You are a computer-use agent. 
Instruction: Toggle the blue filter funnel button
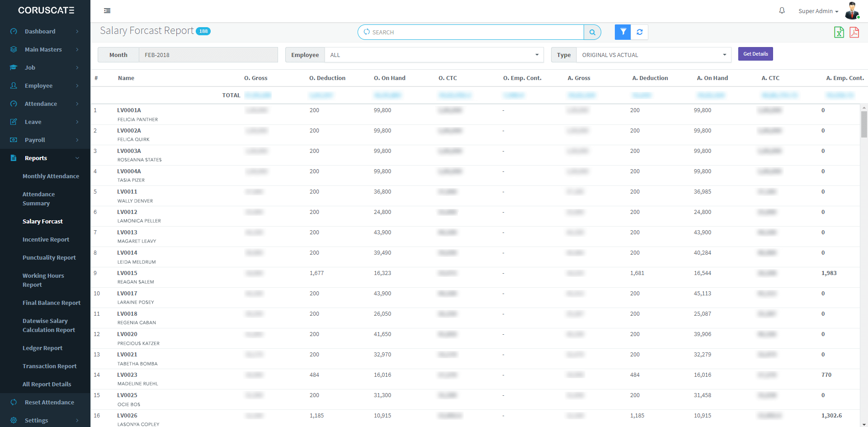coord(623,32)
